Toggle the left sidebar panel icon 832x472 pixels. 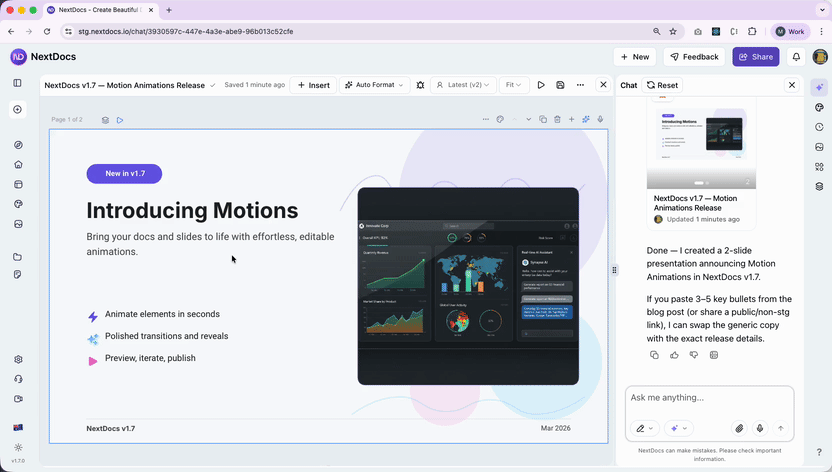coord(18,83)
